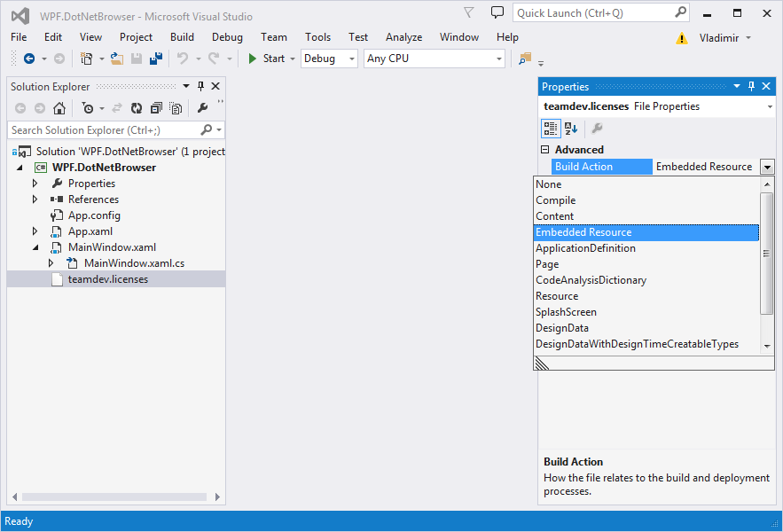Click the Navigate Forward toolbar icon
The height and width of the screenshot is (532, 783).
coord(59,59)
